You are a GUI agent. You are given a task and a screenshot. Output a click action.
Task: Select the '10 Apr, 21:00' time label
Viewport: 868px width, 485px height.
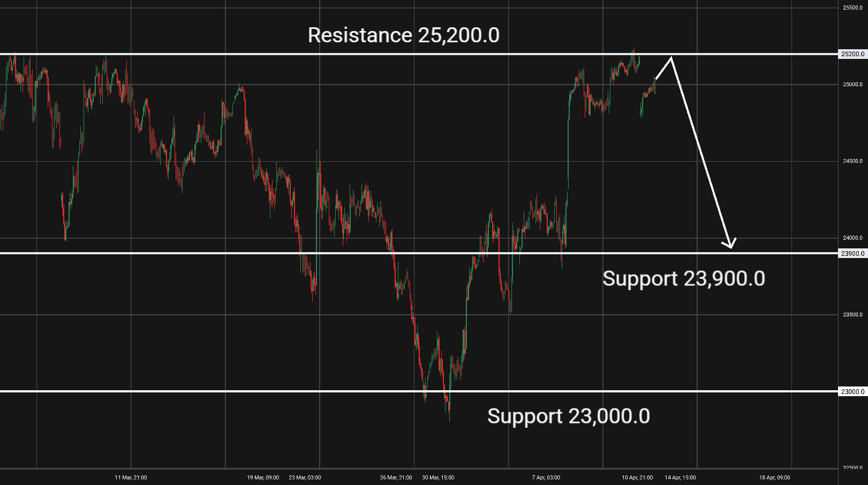pos(637,478)
